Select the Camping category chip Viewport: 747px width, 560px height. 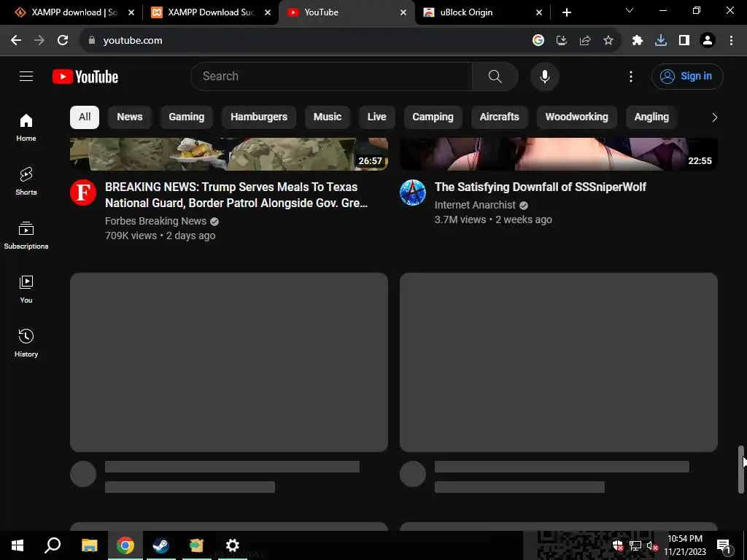(x=433, y=117)
